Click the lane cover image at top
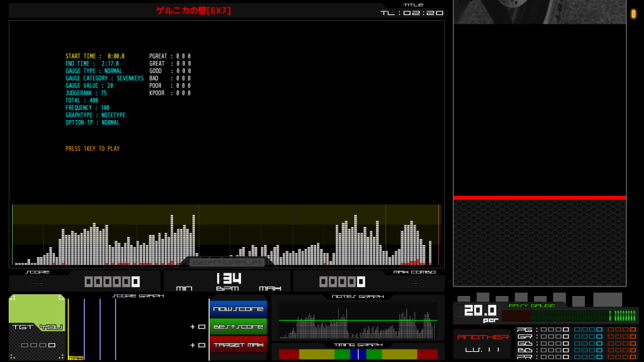This screenshot has width=644, height=362. click(x=540, y=12)
